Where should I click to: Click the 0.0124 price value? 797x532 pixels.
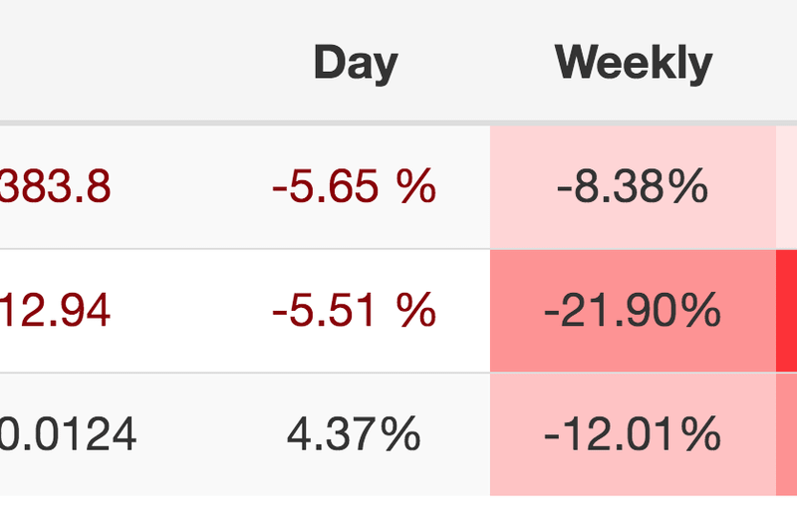coord(68,434)
